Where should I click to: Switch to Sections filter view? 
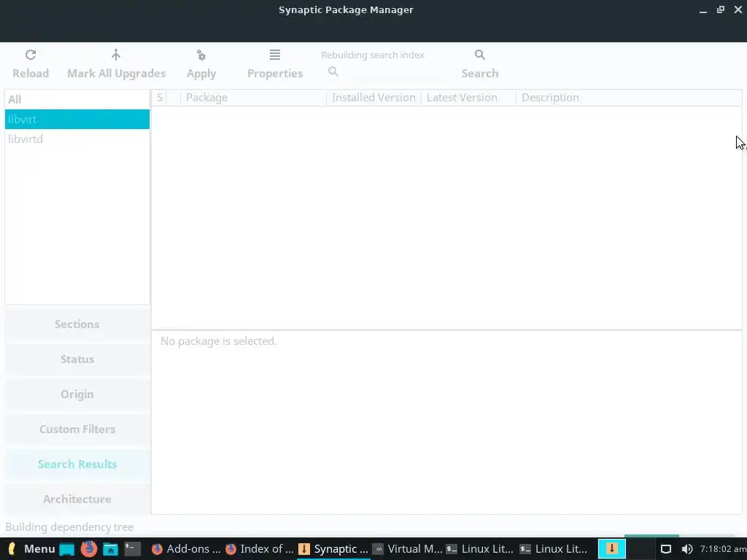[77, 324]
